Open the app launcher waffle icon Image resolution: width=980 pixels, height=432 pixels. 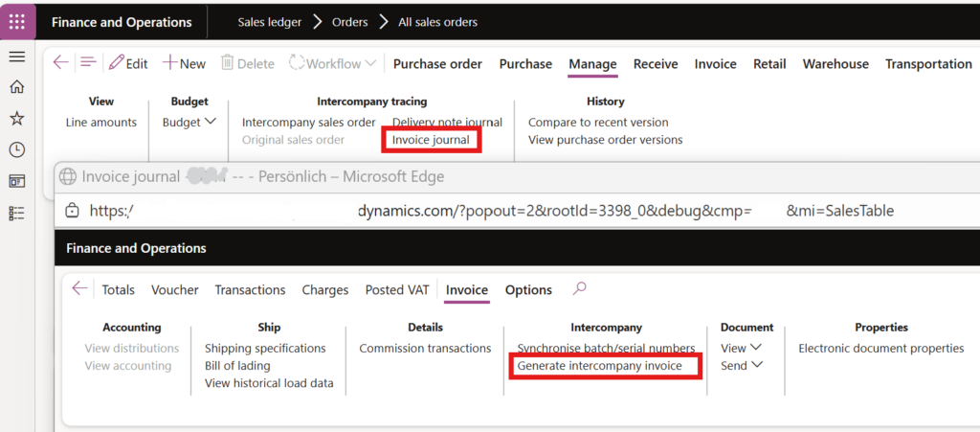tap(17, 21)
